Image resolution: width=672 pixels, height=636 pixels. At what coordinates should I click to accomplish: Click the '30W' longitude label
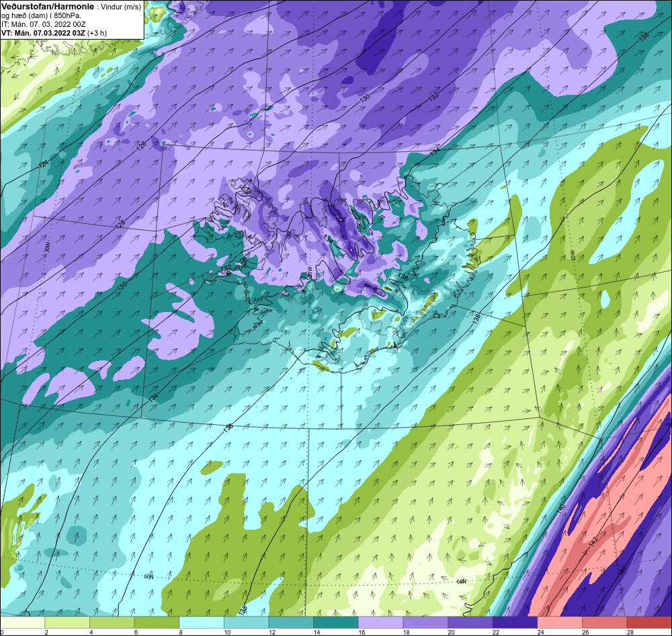[47, 248]
